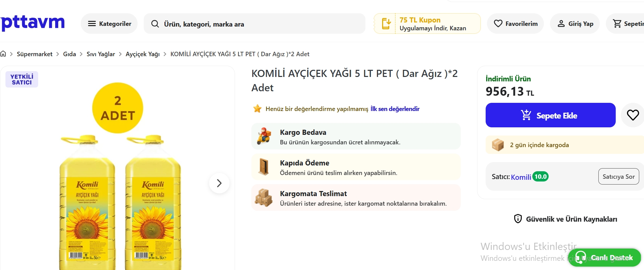Click the İlk sen değerlendir link
The width and height of the screenshot is (644, 270).
tap(394, 109)
